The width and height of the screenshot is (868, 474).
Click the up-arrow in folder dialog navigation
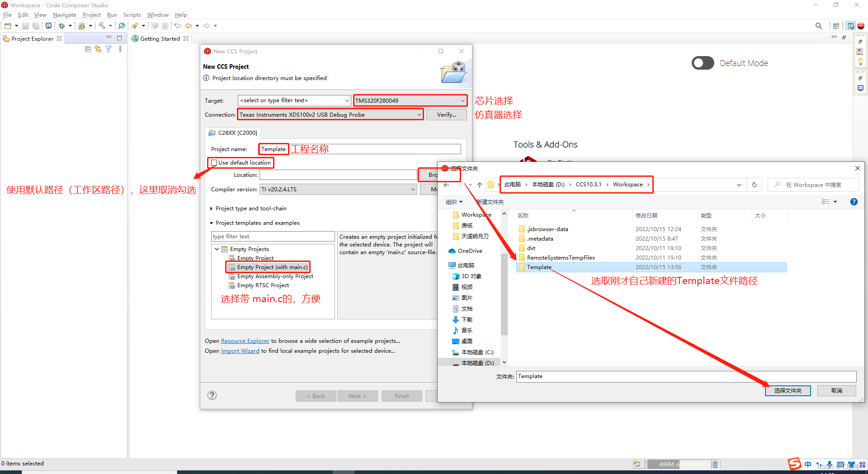coord(479,185)
